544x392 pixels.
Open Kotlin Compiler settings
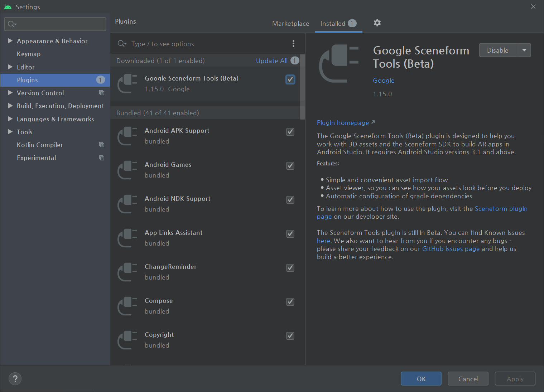point(55,145)
